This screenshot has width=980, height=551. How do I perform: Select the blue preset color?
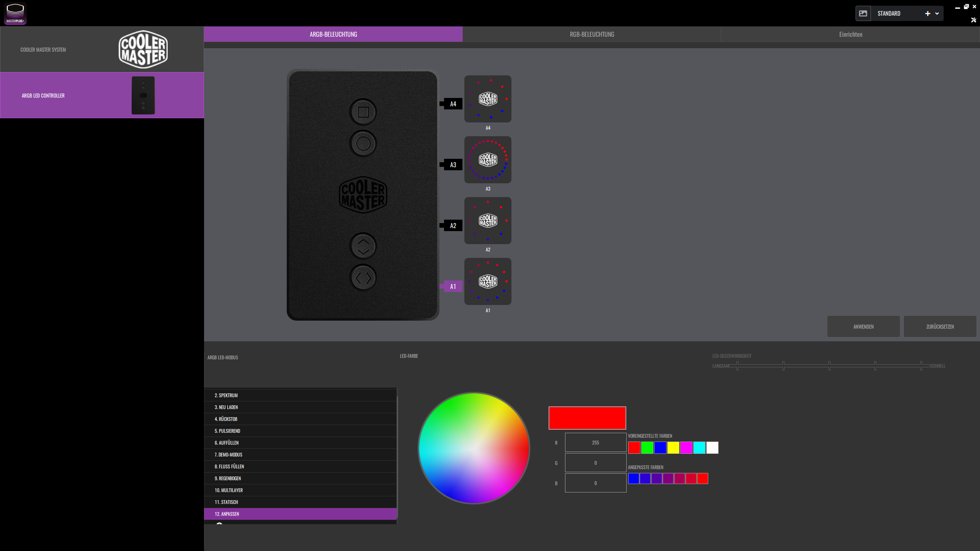coord(660,448)
